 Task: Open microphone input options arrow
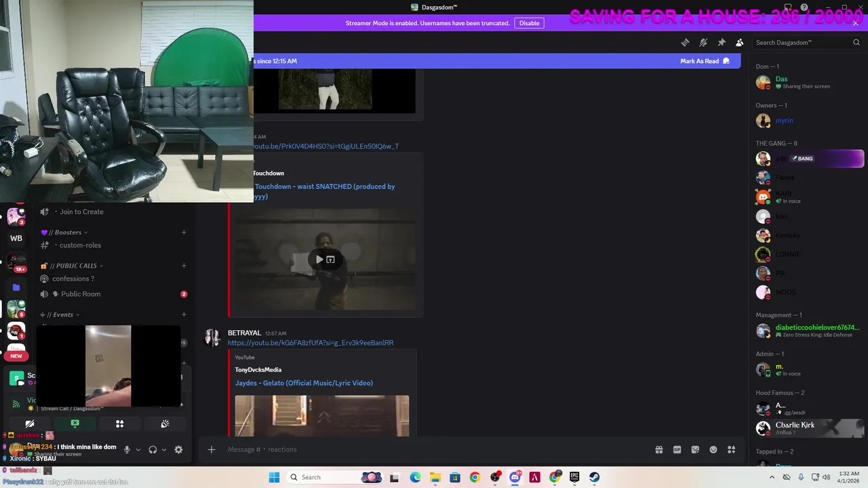138,449
